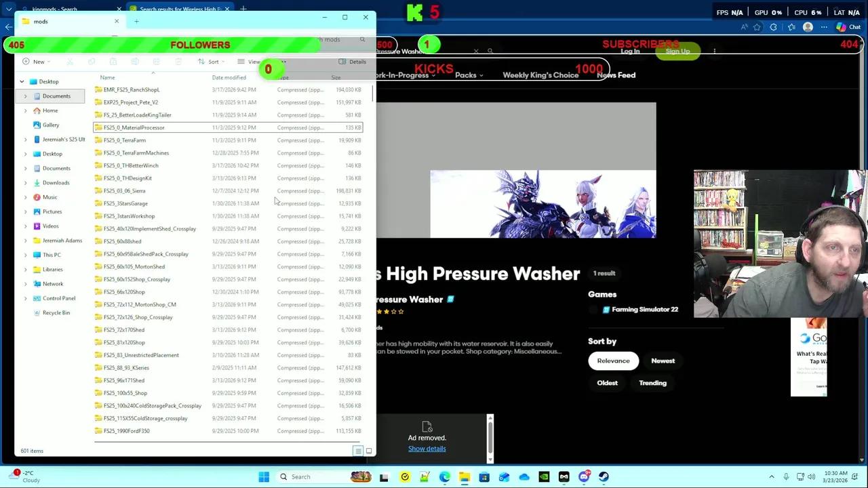Select Newest sort option
Image resolution: width=868 pixels, height=488 pixels.
[663, 361]
